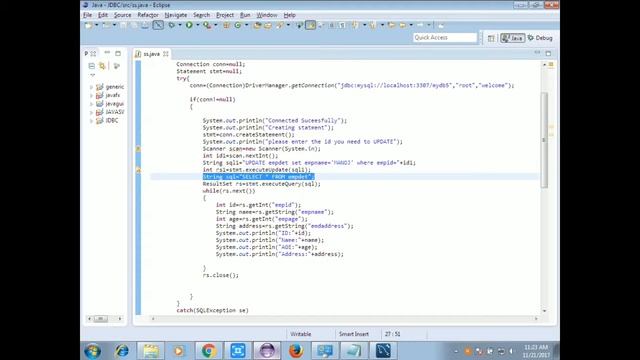Toggle Link with Editor in Package Explorer
Screen dimensions: 640x360
(102, 66)
